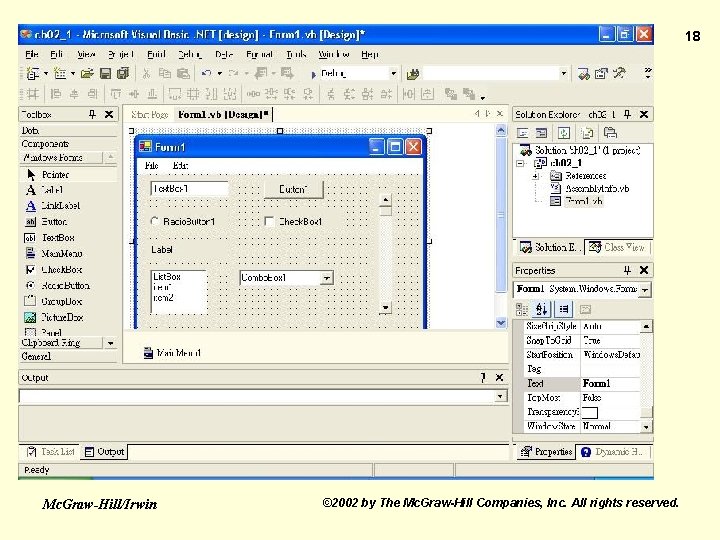The height and width of the screenshot is (540, 720).
Task: Open the Data section of Toolbox
Action: click(x=68, y=131)
